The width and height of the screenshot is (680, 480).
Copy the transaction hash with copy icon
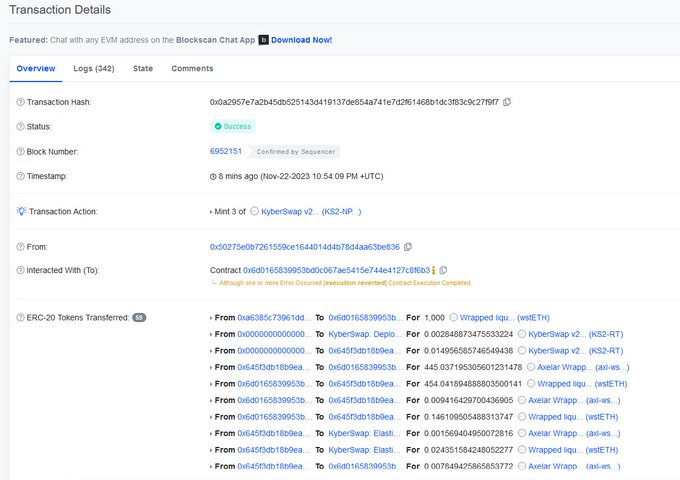[507, 102]
